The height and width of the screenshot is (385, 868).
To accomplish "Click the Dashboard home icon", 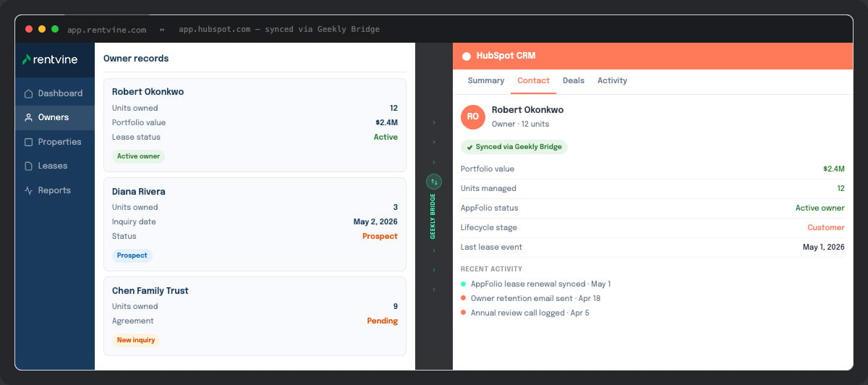I will coord(28,93).
